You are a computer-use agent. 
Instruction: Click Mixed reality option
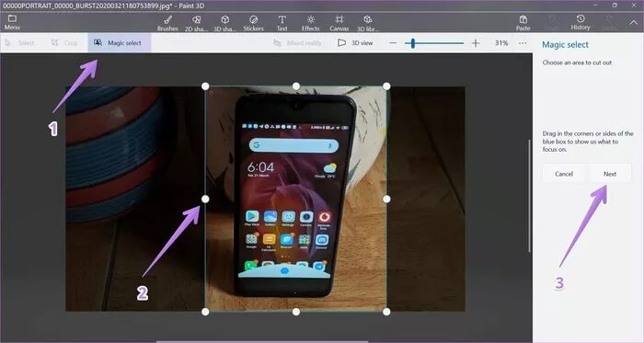click(x=297, y=42)
